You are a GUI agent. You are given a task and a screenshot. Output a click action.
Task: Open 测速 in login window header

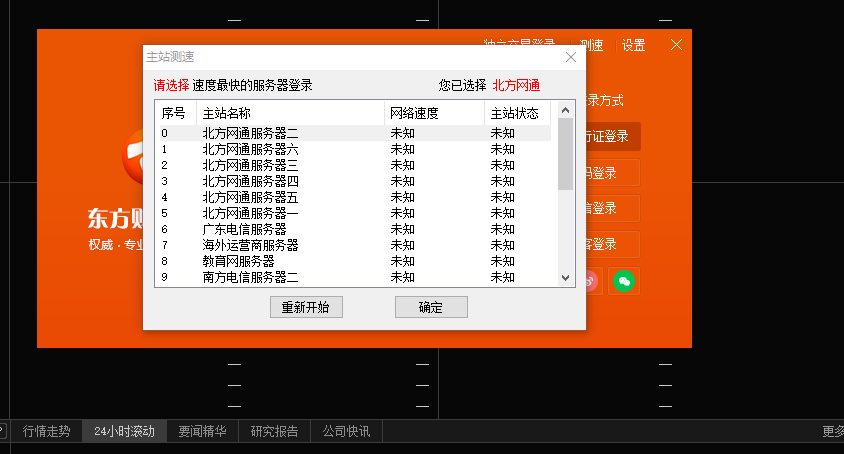tap(592, 45)
